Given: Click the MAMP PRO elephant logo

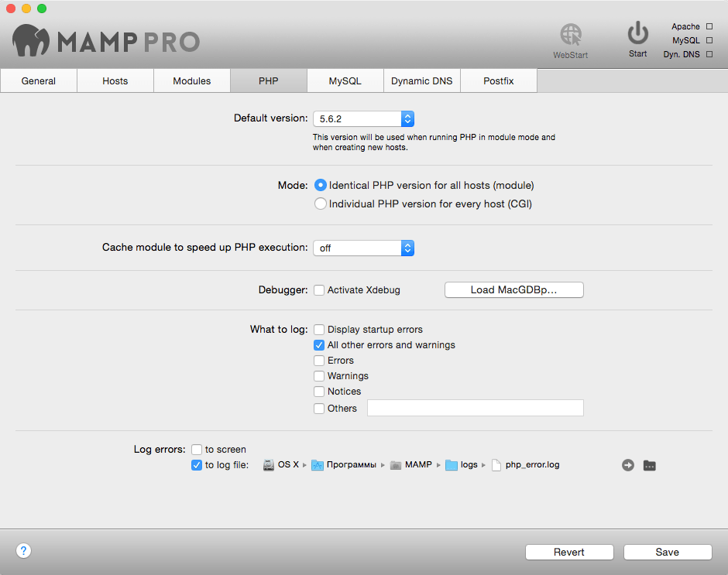Looking at the screenshot, I should (x=31, y=40).
